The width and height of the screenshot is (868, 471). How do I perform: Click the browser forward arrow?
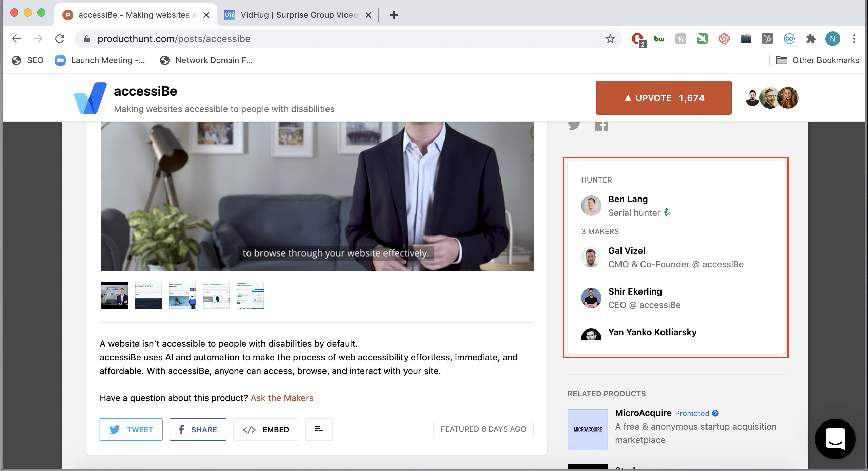click(38, 39)
